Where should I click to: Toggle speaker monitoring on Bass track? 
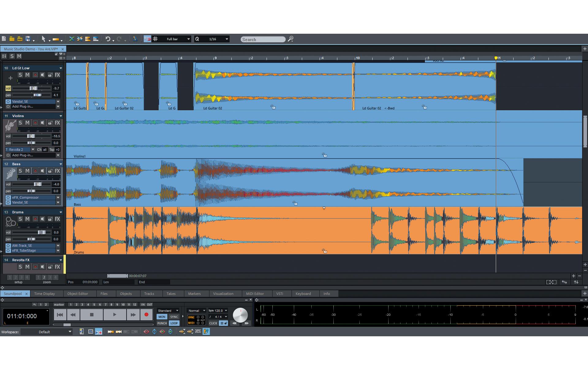42,171
